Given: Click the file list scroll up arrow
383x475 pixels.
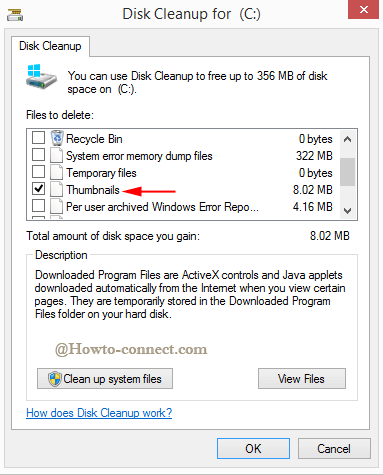Looking at the screenshot, I should (x=347, y=139).
